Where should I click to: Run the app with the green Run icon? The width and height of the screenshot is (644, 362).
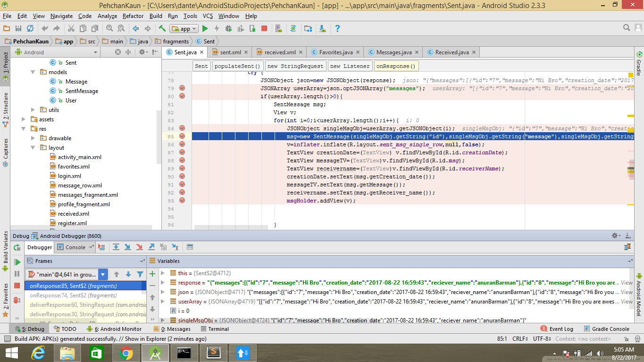[205, 28]
